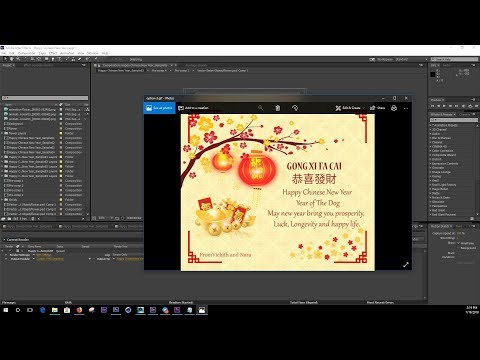
Task: Select the Selection tool in After Effects toolbar
Action: (x=5, y=59)
